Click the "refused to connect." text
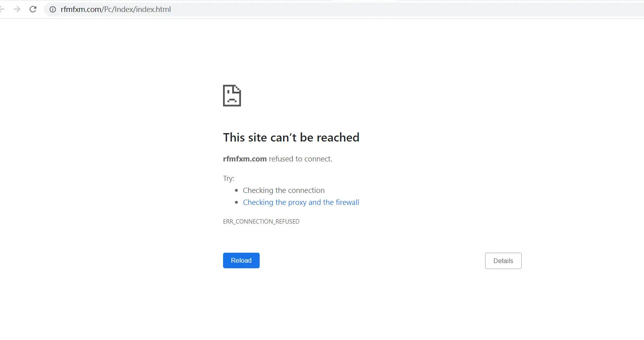This screenshot has height=340, width=644. [300, 159]
